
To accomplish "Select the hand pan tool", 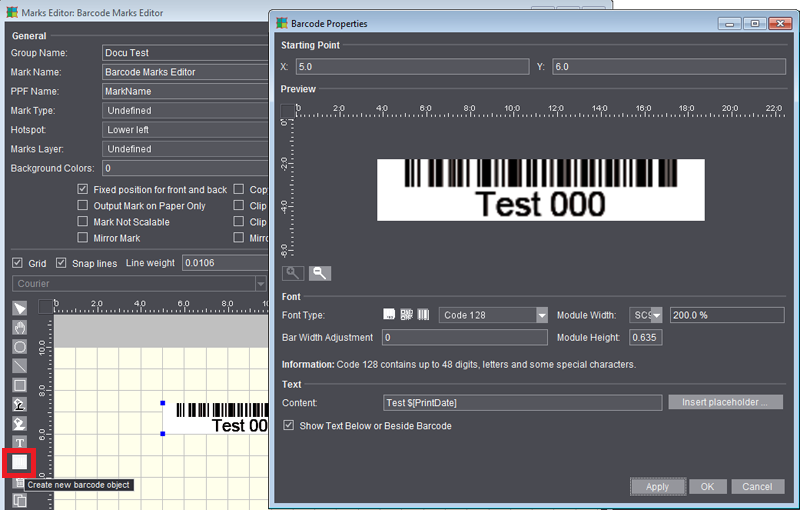I will click(19, 327).
